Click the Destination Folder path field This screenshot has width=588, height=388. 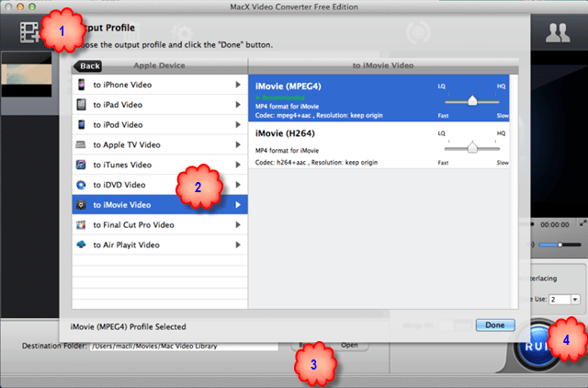coord(184,346)
